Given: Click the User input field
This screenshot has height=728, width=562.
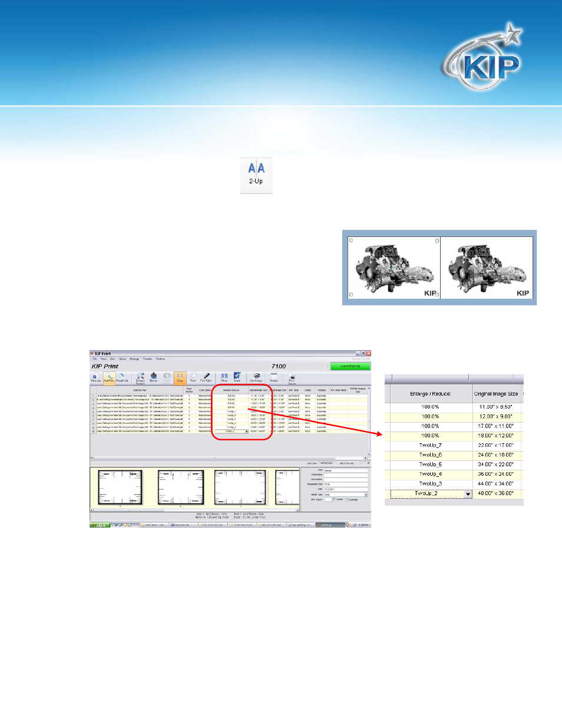Looking at the screenshot, I should click(346, 470).
